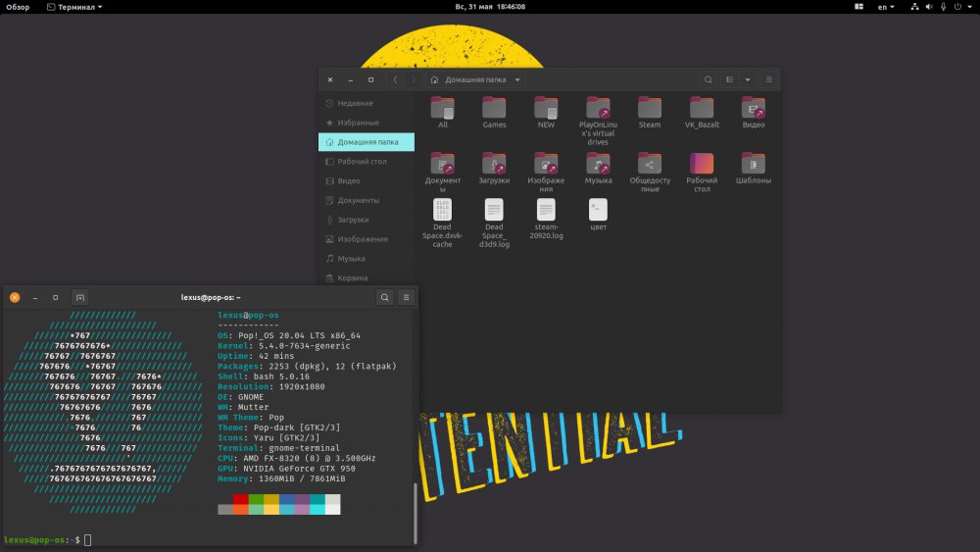Select Музыка in the sidebar
Viewport: 980px width, 552px height.
click(x=367, y=258)
